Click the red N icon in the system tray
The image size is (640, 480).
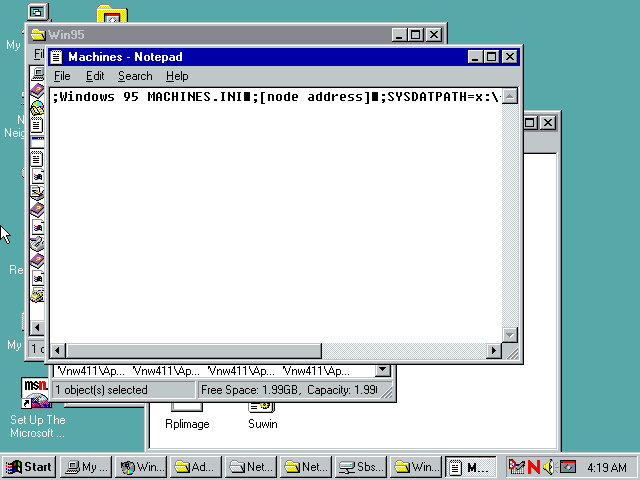[534, 467]
